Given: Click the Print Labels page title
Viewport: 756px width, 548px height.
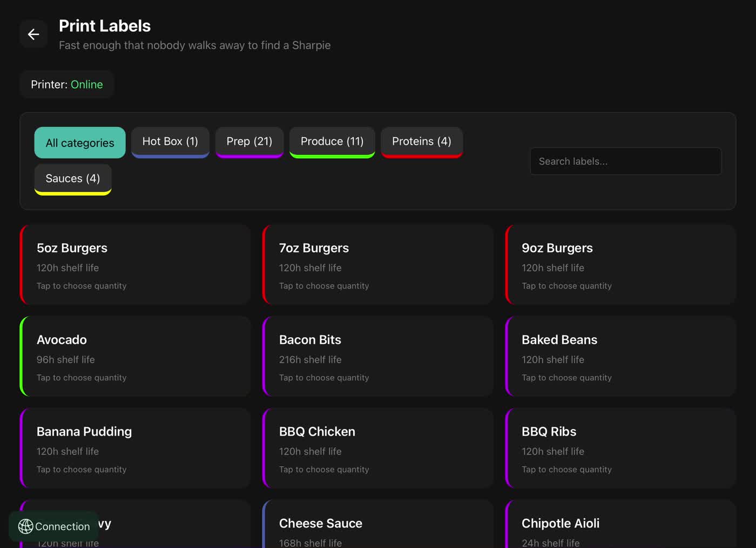Looking at the screenshot, I should coord(105,26).
